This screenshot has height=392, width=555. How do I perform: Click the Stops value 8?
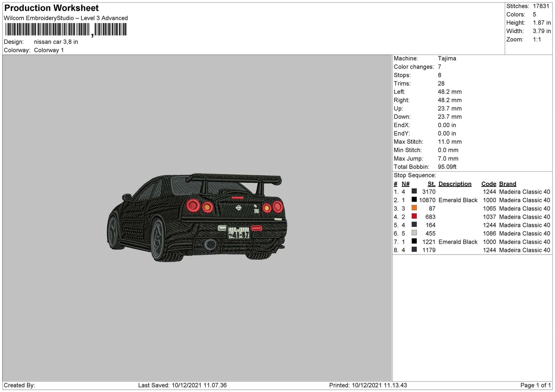439,75
